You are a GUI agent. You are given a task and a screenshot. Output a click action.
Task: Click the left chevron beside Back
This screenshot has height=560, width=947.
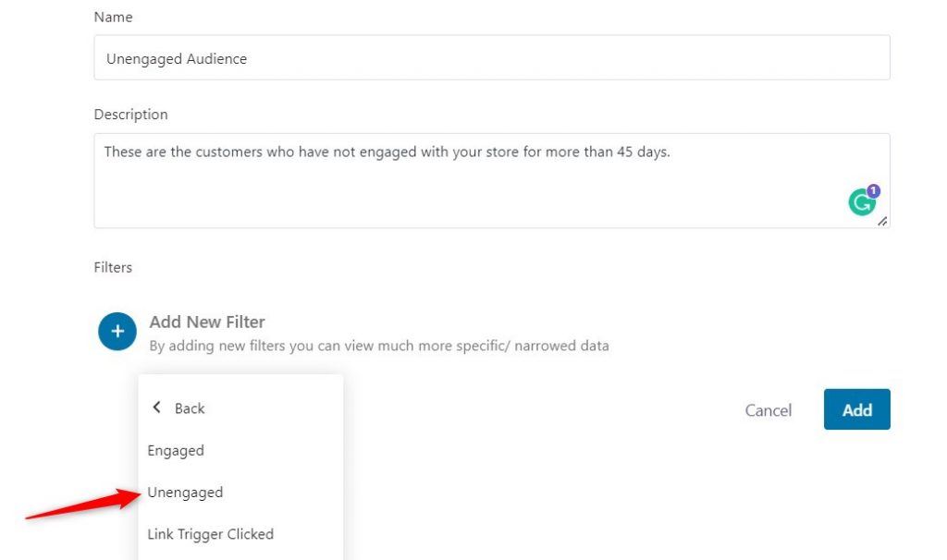[x=156, y=408]
